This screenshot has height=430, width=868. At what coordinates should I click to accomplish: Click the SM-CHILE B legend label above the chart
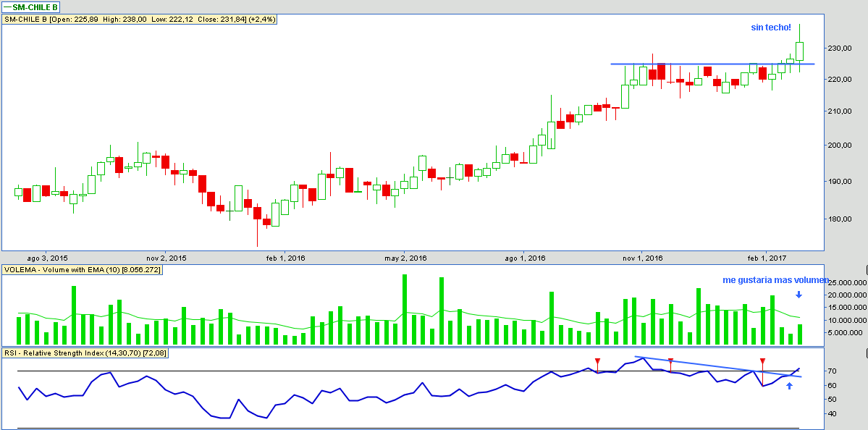31,7
